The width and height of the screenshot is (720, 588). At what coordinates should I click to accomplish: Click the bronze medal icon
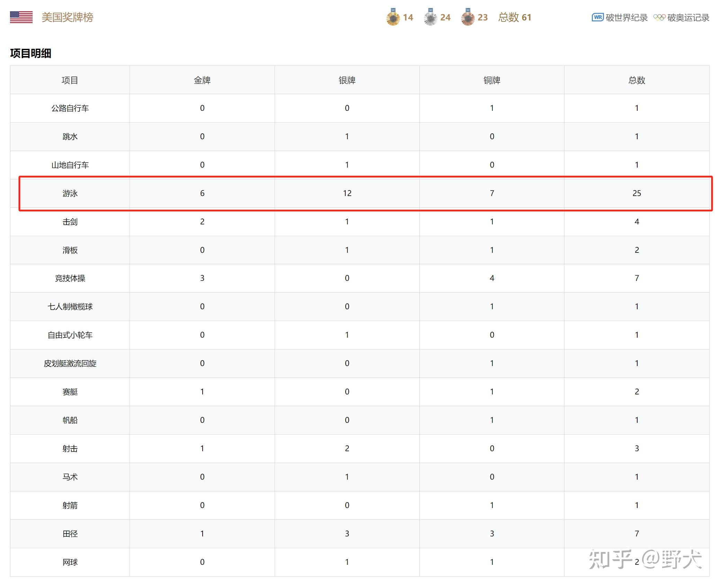tap(468, 17)
